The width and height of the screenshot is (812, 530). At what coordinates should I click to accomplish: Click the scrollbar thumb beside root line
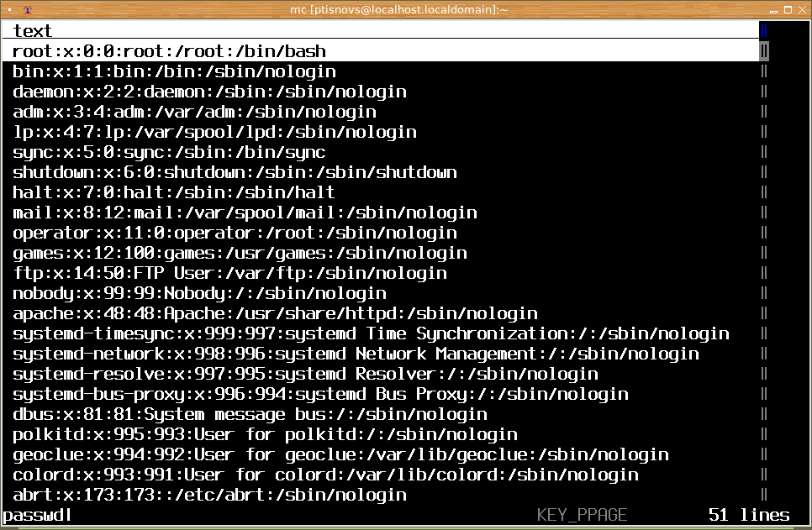(764, 51)
